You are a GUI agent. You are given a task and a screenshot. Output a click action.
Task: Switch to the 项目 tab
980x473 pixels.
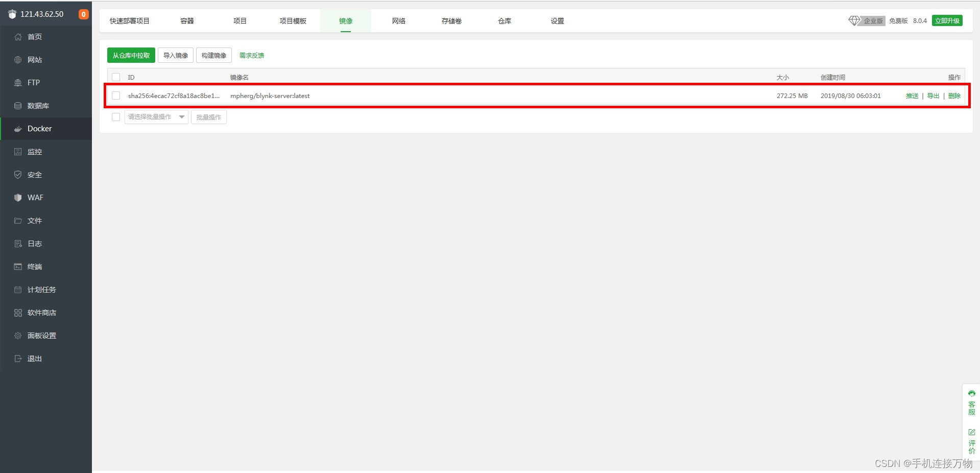(240, 21)
